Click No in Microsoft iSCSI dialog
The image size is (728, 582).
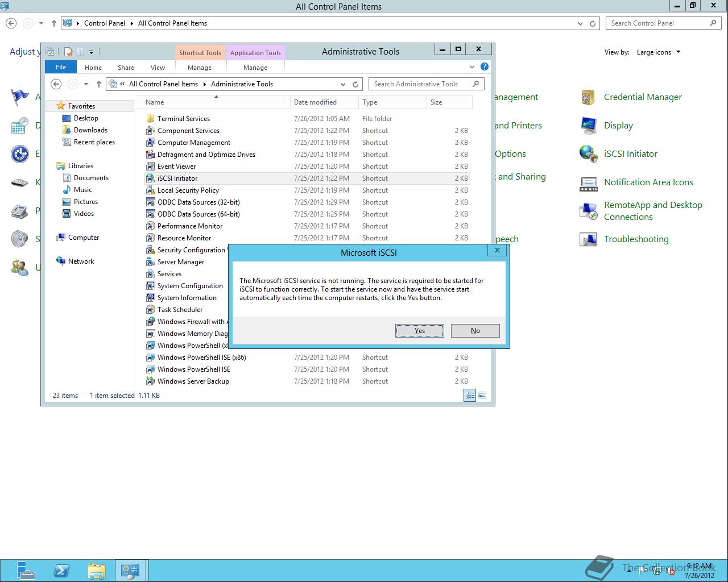click(x=475, y=331)
